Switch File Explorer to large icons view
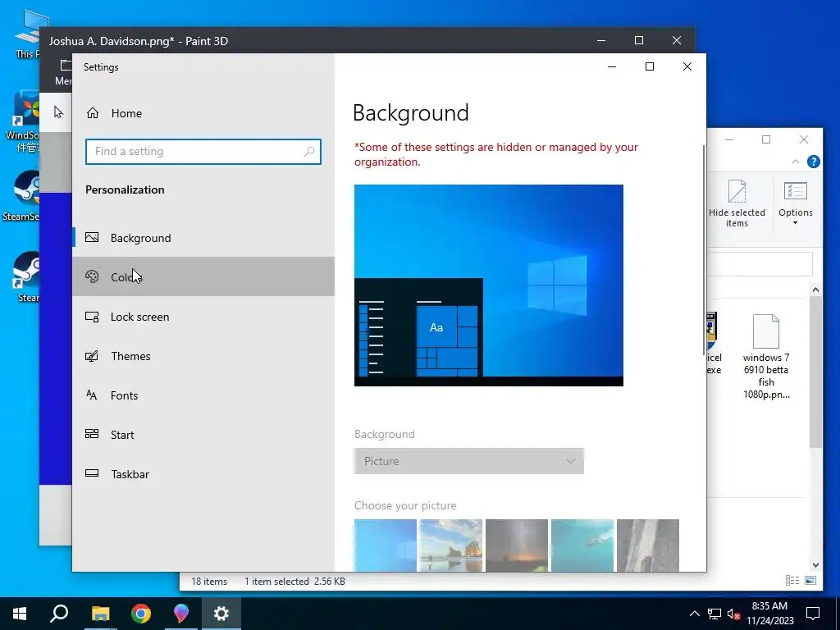 coord(810,580)
